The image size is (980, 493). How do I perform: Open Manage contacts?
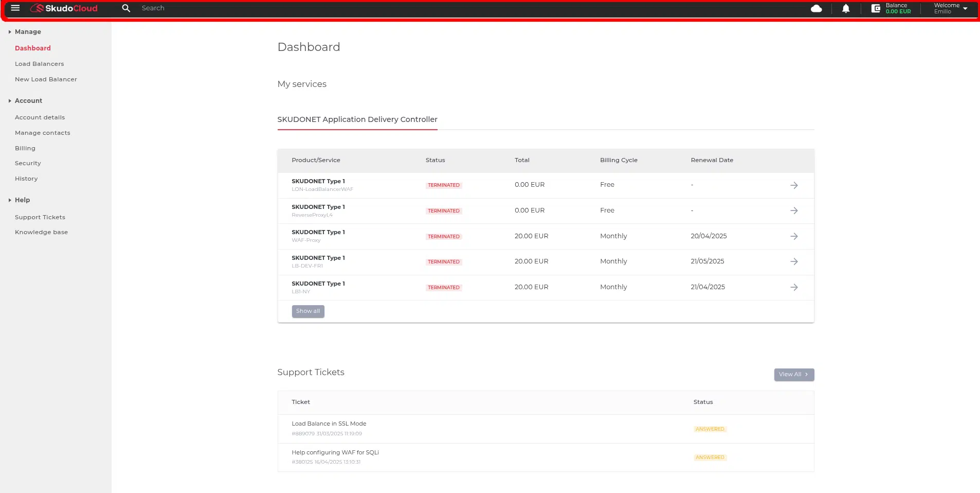click(x=43, y=133)
